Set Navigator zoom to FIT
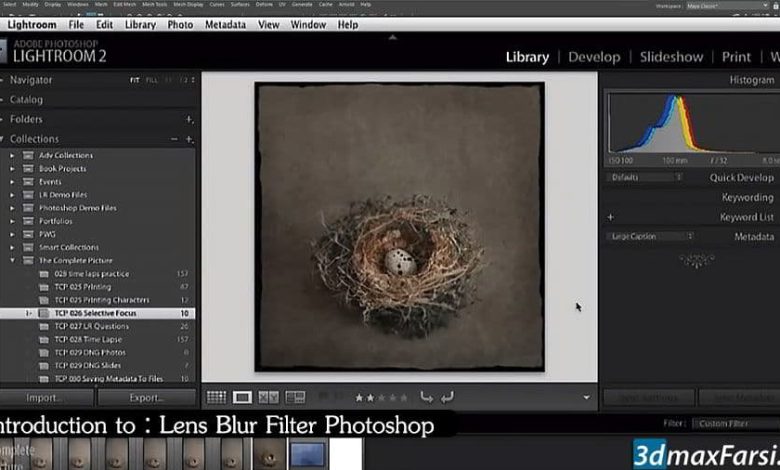Screen dimensions: 780x470 tap(135, 80)
